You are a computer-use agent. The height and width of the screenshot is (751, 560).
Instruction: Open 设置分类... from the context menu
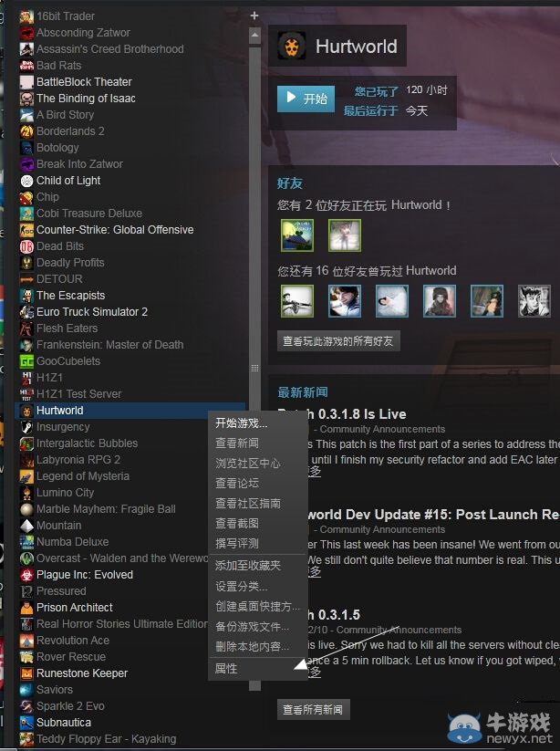point(242,586)
